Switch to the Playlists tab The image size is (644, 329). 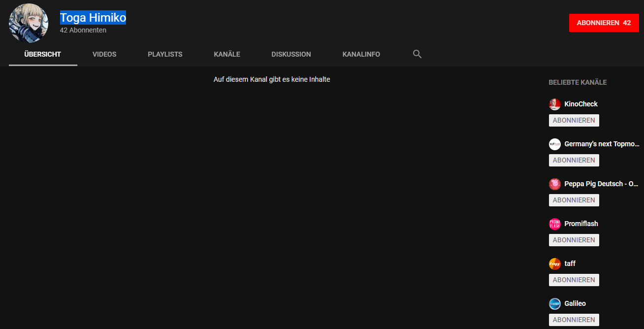click(165, 54)
